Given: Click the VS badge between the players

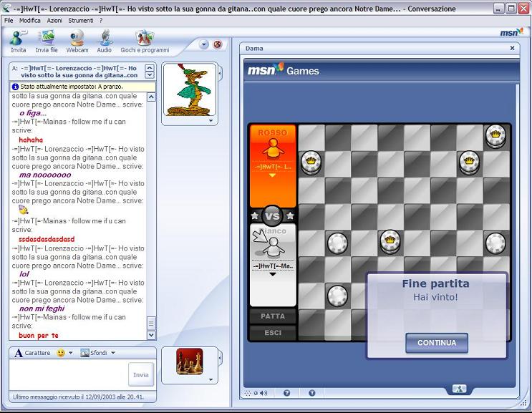Looking at the screenshot, I should click(x=272, y=215).
